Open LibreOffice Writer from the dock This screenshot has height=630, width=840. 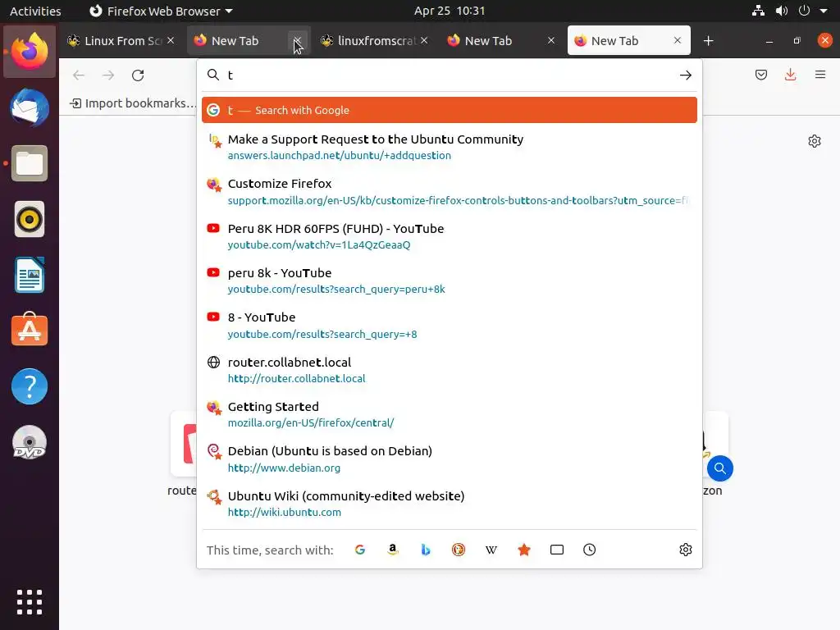30,275
